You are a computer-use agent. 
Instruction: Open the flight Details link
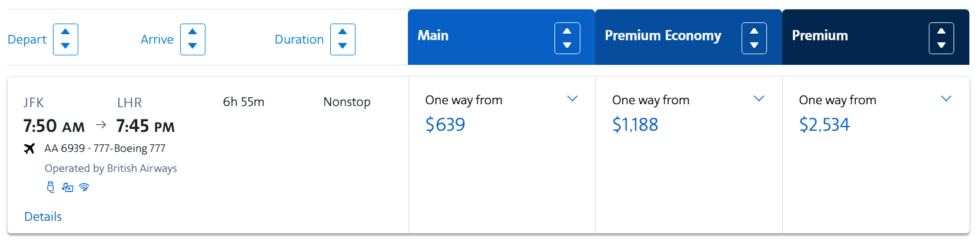43,217
